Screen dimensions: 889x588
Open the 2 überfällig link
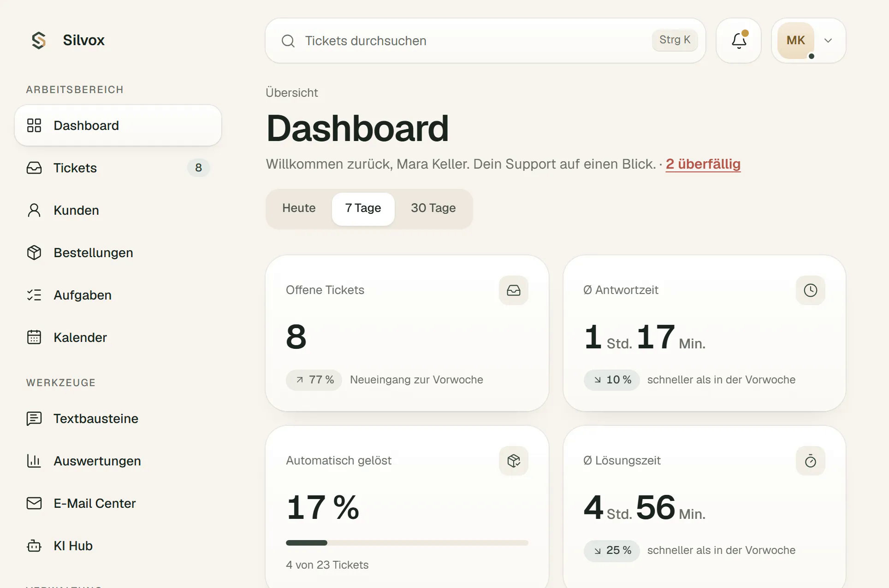[703, 164]
